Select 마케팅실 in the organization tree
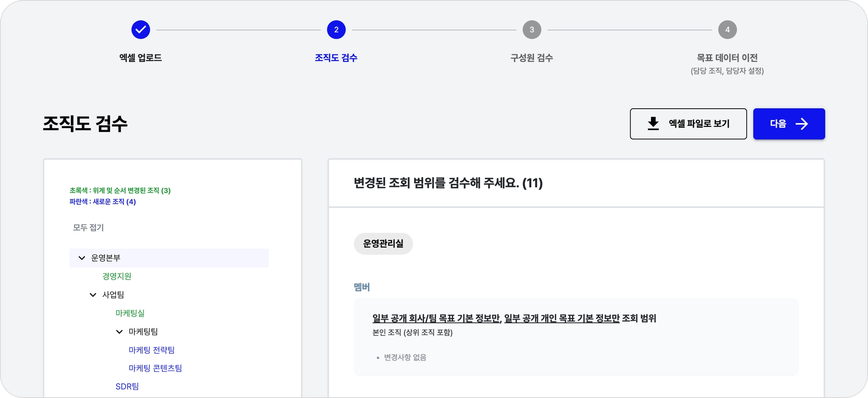 [x=130, y=313]
